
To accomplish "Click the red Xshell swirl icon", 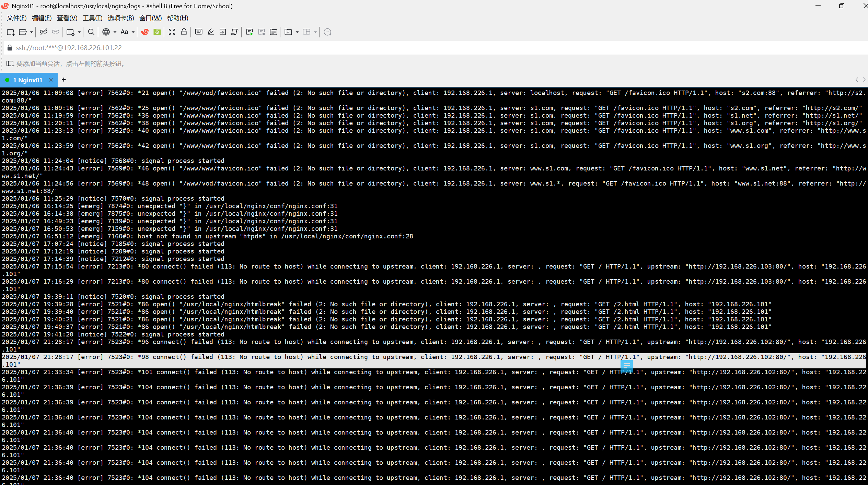I will (145, 32).
